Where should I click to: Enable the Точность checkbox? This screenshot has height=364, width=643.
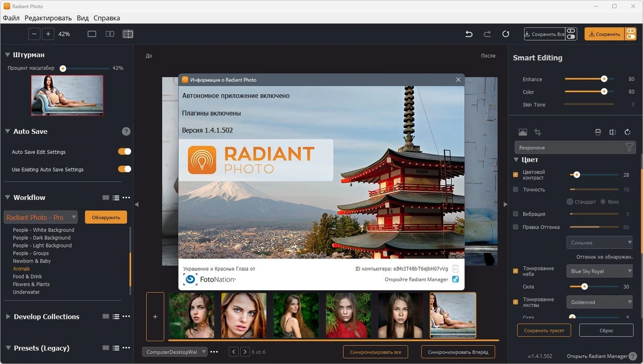point(515,189)
